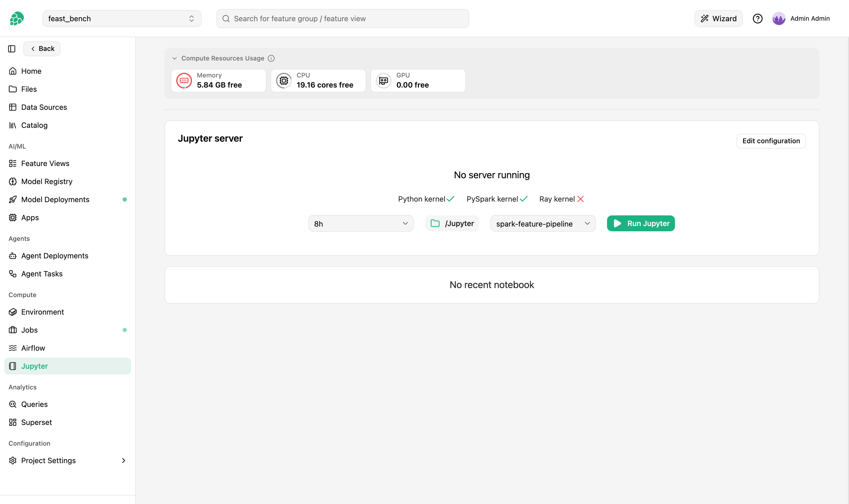Screen dimensions: 849x504
Task: Open the Apps page
Action: pos(67,217)
